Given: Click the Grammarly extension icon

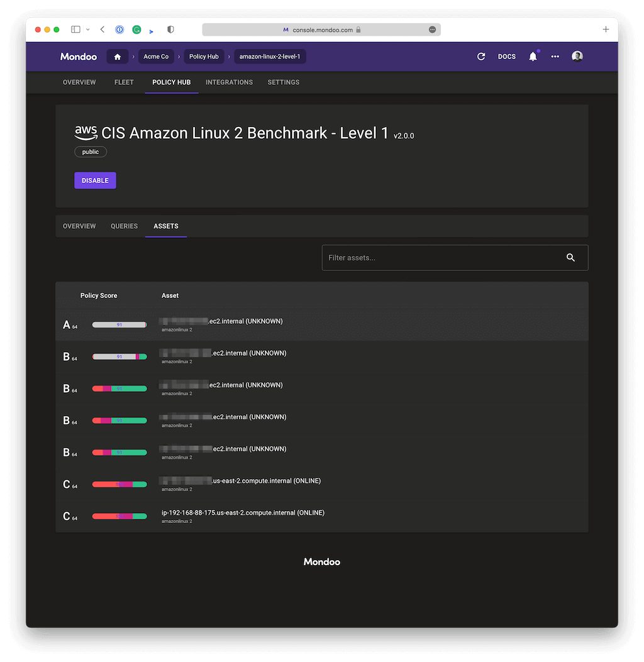Looking at the screenshot, I should click(x=136, y=29).
